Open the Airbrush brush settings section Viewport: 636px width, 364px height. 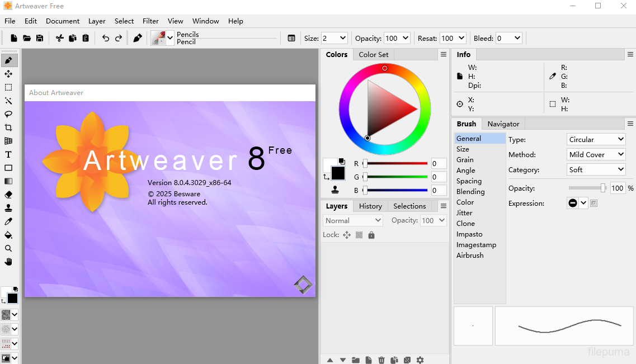pos(470,255)
